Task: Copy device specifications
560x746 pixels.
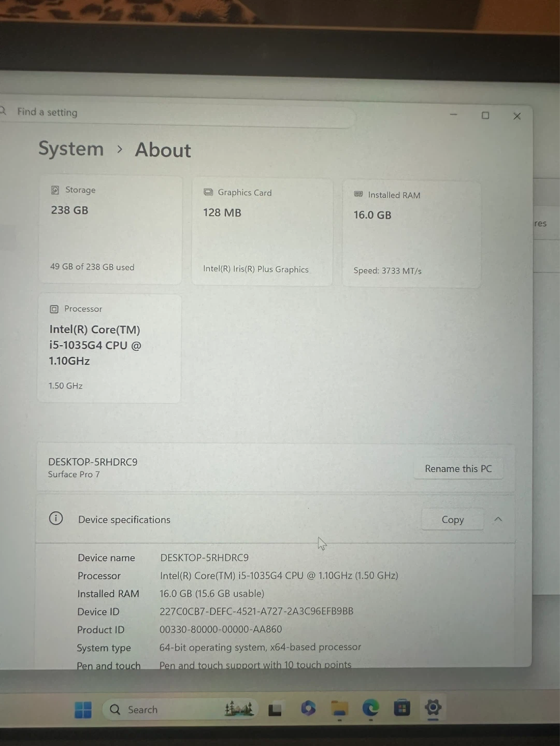Action: 452,519
